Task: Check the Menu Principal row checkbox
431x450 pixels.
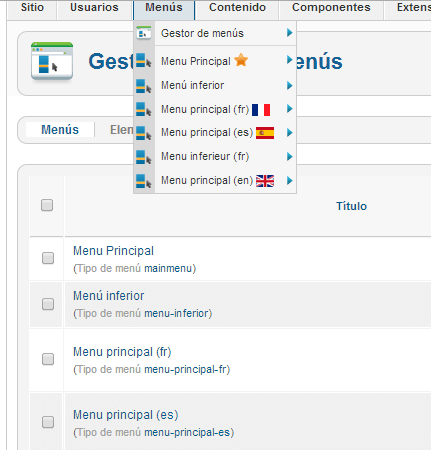Action: click(48, 258)
